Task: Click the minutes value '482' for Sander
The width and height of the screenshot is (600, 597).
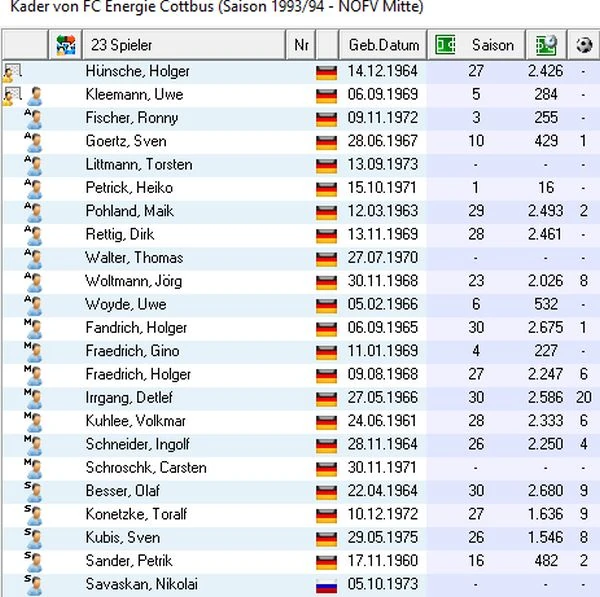Action: [x=546, y=561]
